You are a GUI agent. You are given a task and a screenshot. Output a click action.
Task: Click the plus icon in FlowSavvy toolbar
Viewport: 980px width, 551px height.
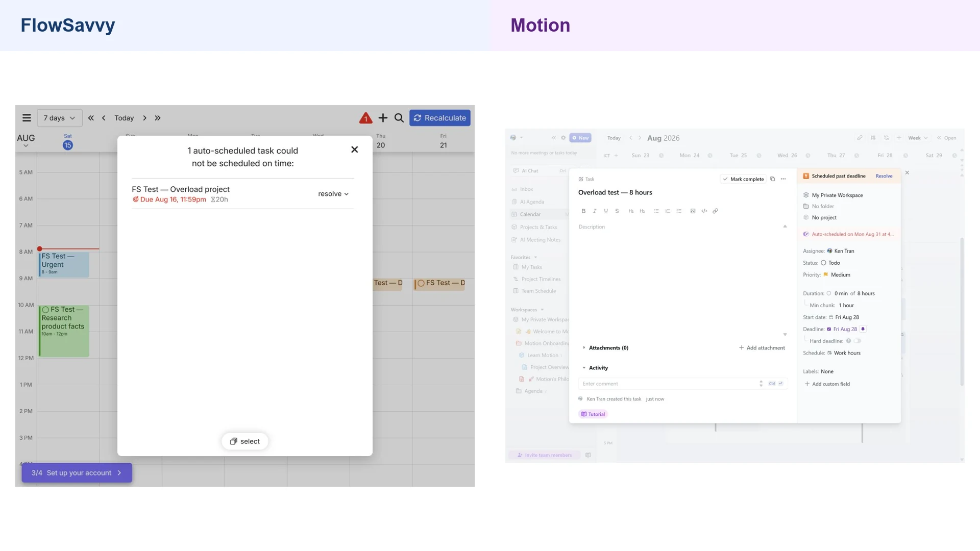coord(383,118)
